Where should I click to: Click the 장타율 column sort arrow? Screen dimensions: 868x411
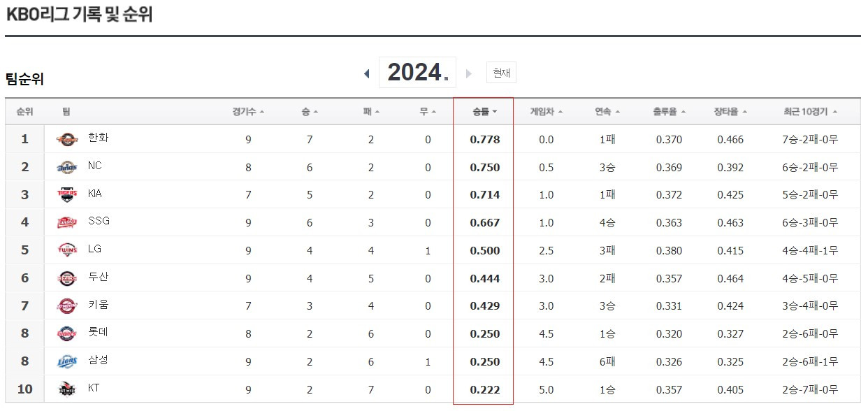(x=746, y=110)
